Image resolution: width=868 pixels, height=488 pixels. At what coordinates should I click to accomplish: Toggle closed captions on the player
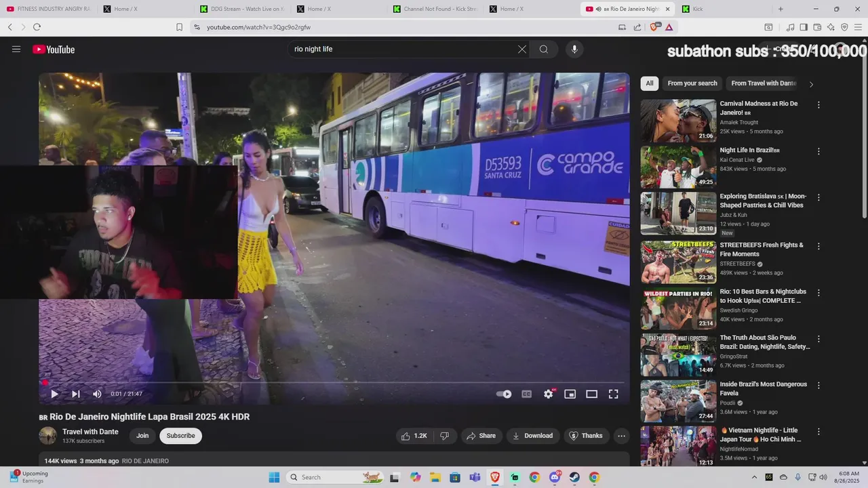point(526,394)
